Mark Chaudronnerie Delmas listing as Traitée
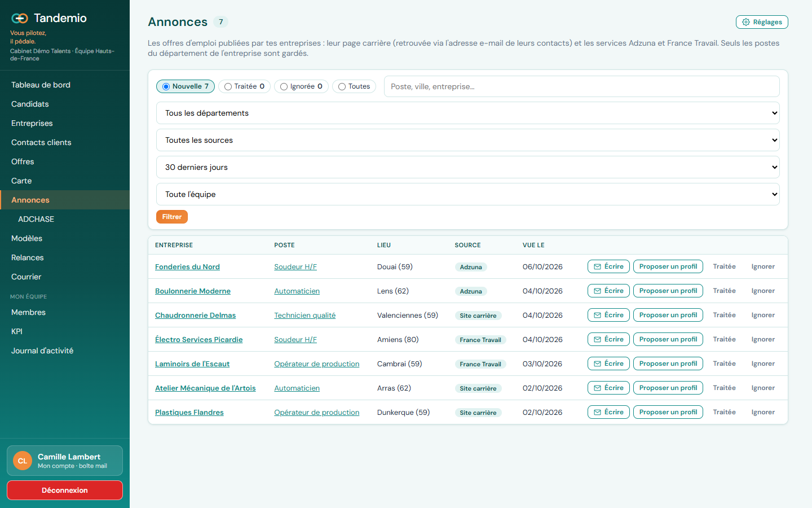This screenshot has width=812, height=508. coord(724,315)
